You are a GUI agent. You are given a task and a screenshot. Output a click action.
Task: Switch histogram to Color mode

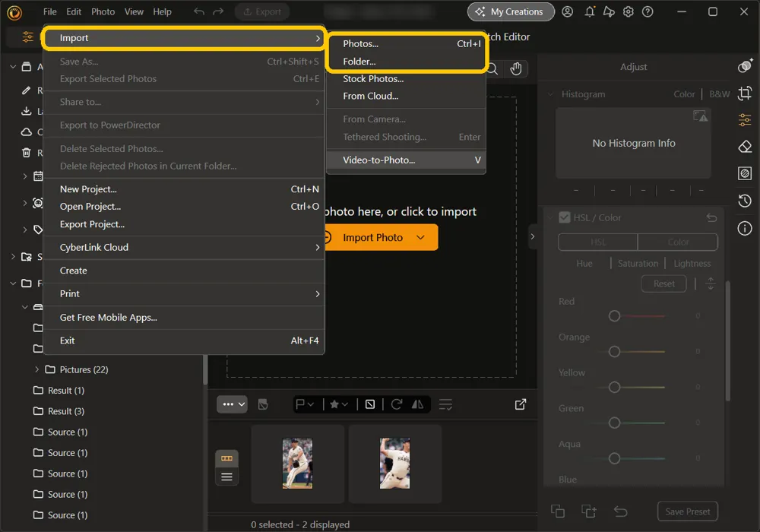[684, 94]
